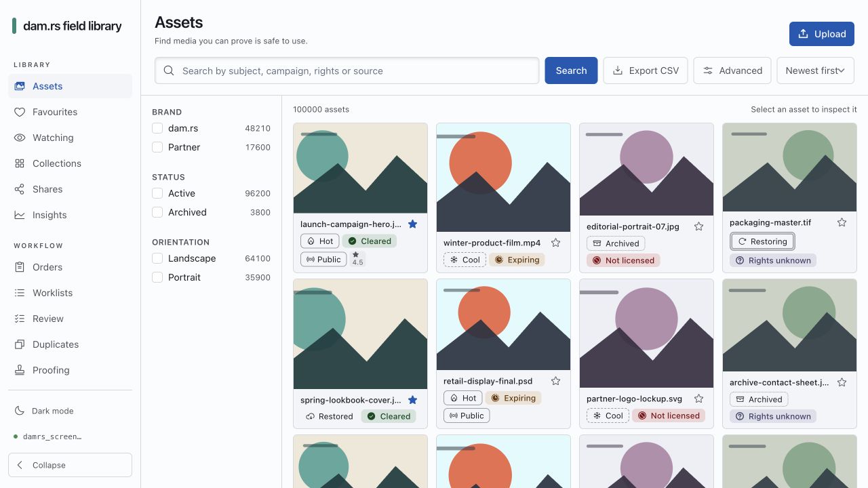Open the Favourites section
Image resolution: width=868 pixels, height=488 pixels.
point(70,112)
